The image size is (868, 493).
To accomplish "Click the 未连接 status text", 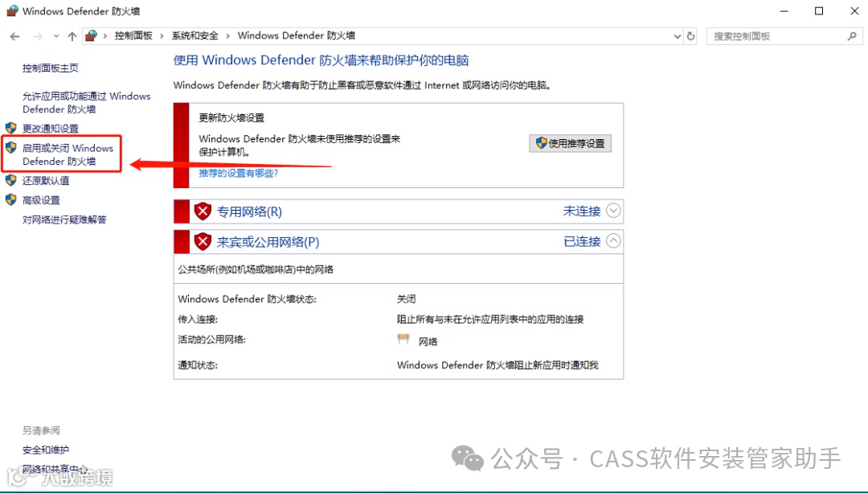I will coord(582,211).
